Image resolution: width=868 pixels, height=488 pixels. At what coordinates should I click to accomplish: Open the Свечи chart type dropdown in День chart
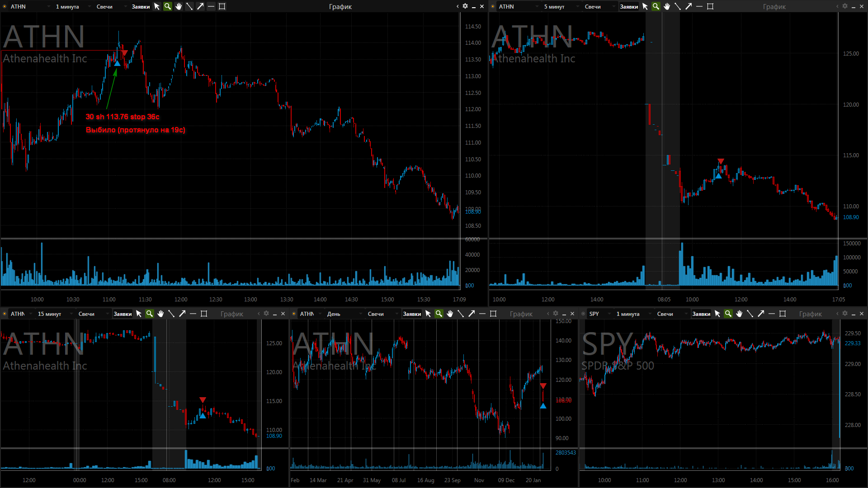click(x=382, y=314)
